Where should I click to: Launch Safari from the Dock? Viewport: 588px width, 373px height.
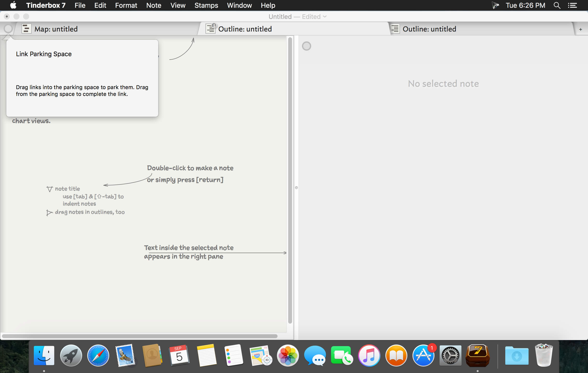coord(98,355)
